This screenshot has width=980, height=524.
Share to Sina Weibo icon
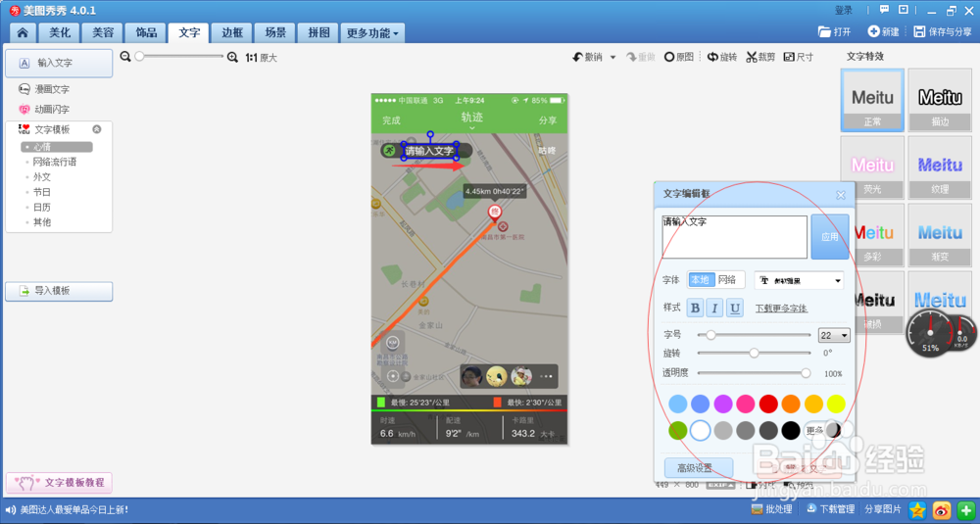point(942,509)
